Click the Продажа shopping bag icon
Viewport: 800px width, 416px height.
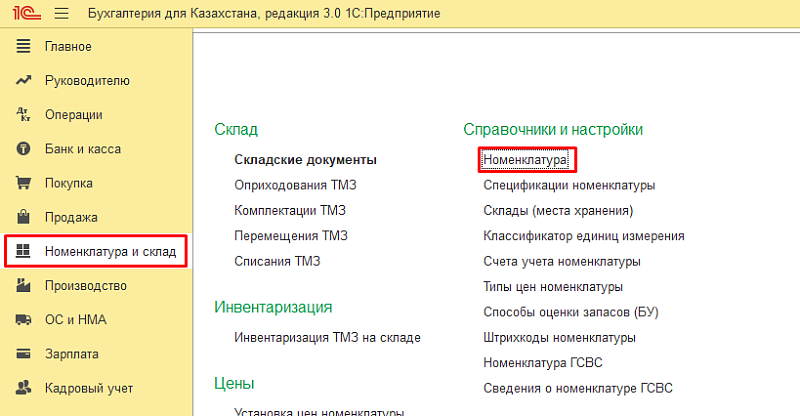24,217
